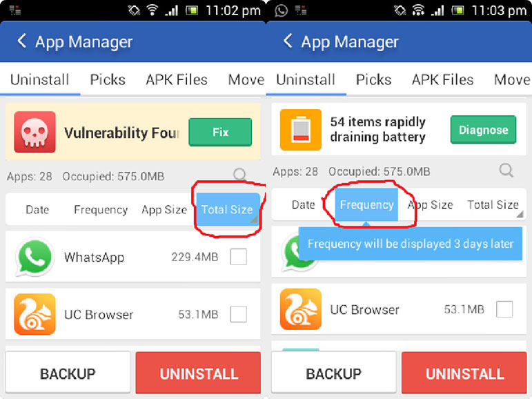532x399 pixels.
Task: Tap the WhatsApp app icon in left list
Action: (x=35, y=257)
